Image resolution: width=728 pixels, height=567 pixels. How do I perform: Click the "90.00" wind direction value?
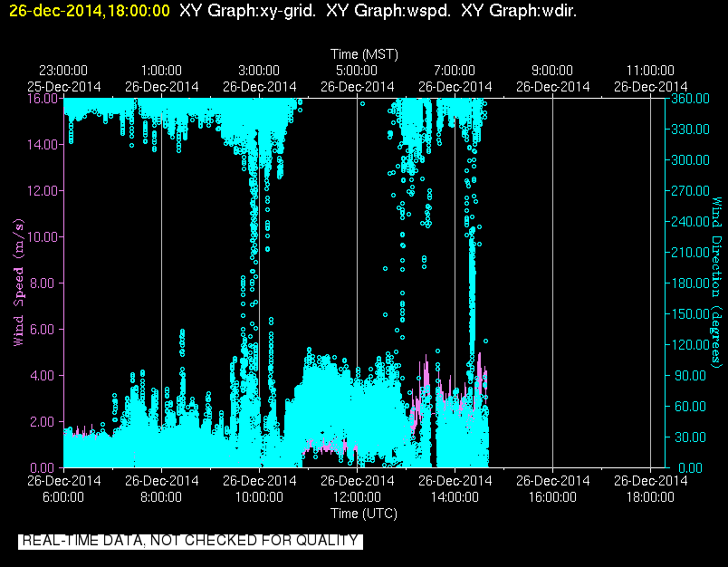coord(690,375)
